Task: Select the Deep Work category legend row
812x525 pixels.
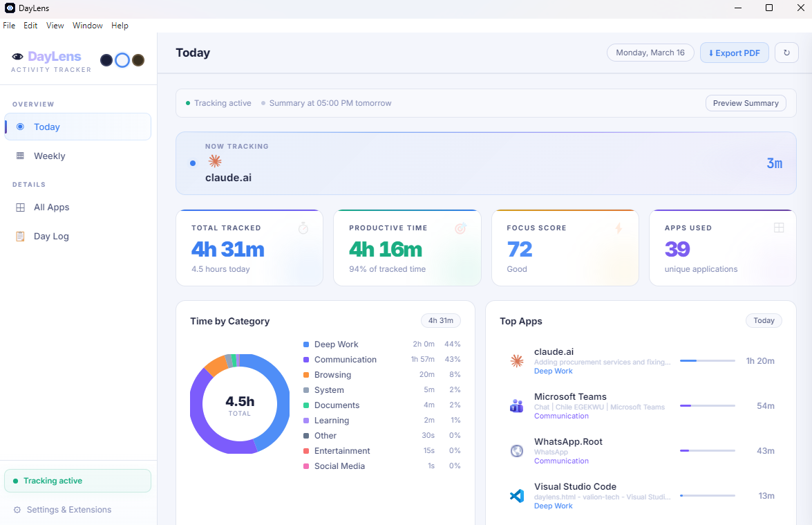Action: point(381,344)
